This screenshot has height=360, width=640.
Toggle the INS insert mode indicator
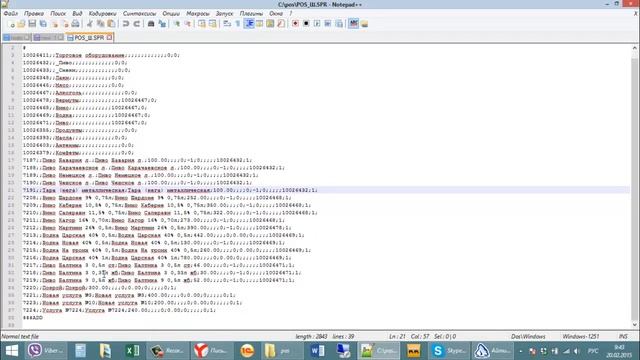point(623,337)
